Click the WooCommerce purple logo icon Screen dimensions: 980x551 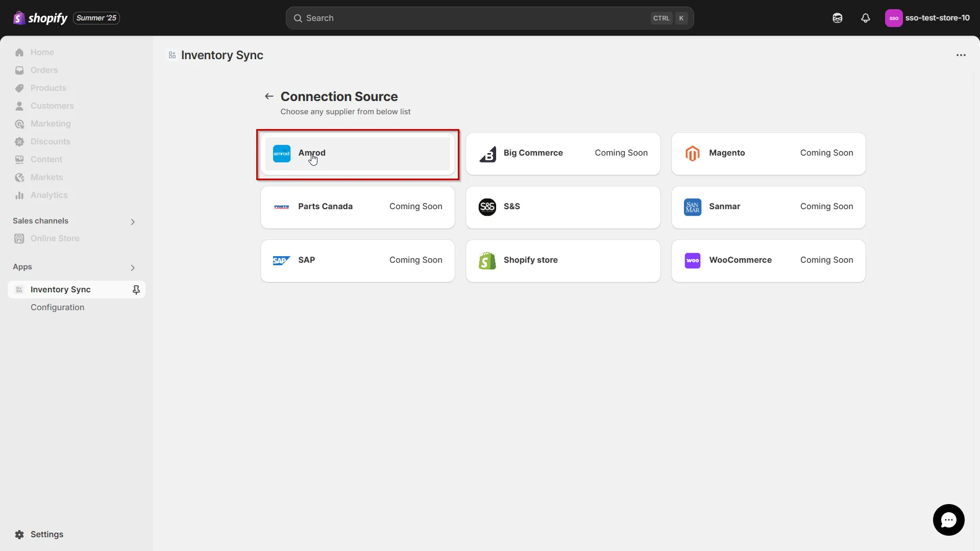coord(693,261)
